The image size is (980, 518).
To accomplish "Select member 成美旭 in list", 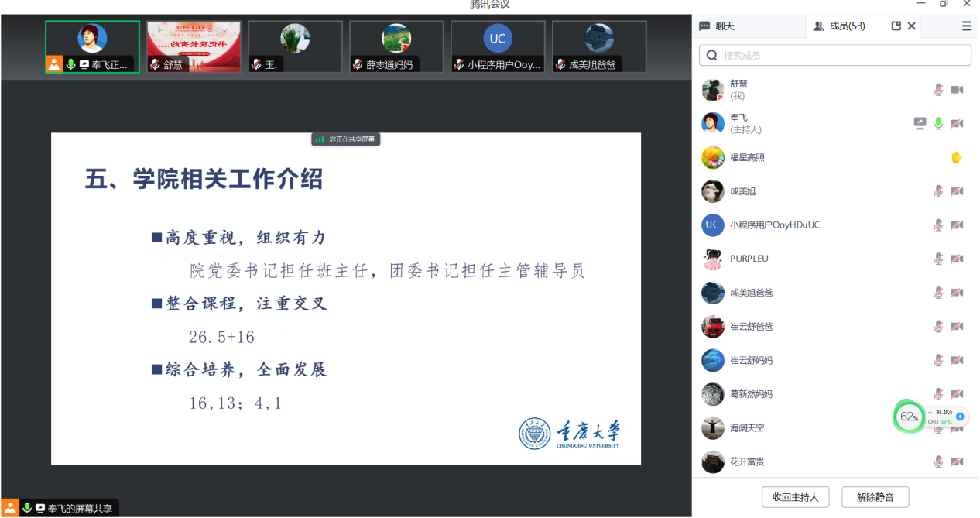I will [x=835, y=191].
